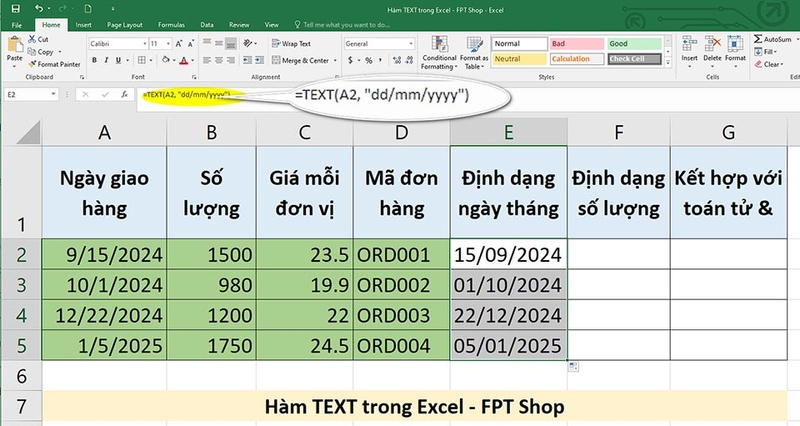This screenshot has width=800, height=426.
Task: Toggle Align Left horizontal alignment
Action: pyautogui.click(x=207, y=60)
